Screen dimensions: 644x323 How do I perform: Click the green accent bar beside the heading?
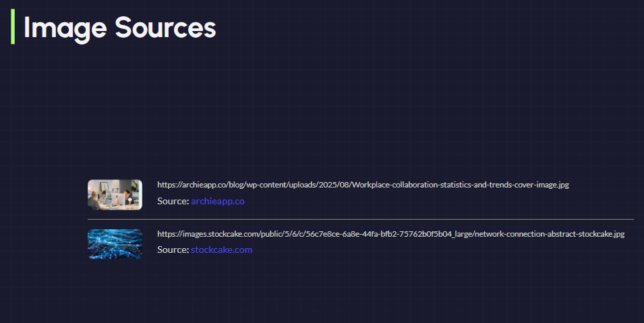click(x=13, y=27)
